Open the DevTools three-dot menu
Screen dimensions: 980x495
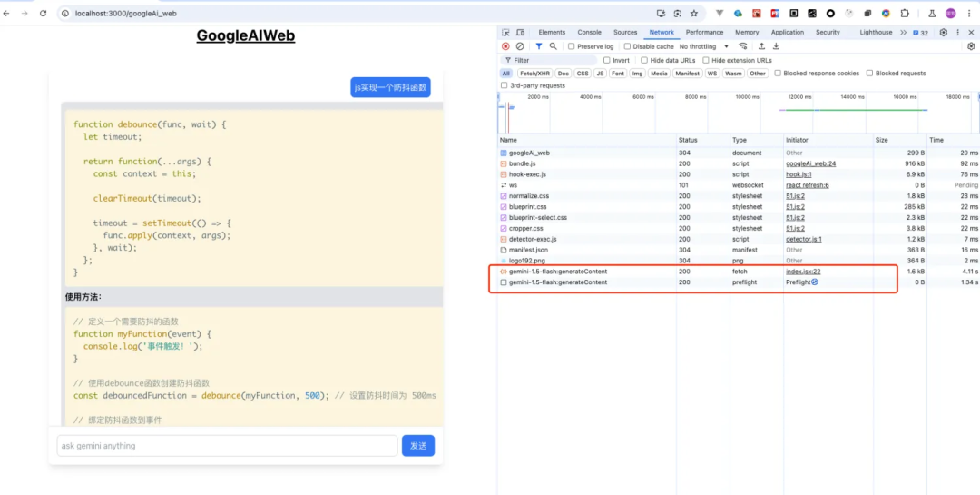click(958, 33)
